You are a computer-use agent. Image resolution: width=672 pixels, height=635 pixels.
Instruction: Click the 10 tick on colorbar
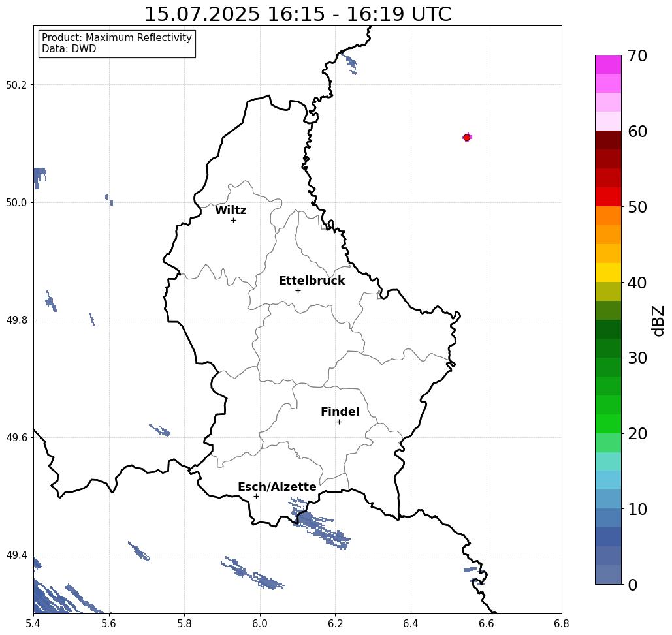point(637,509)
